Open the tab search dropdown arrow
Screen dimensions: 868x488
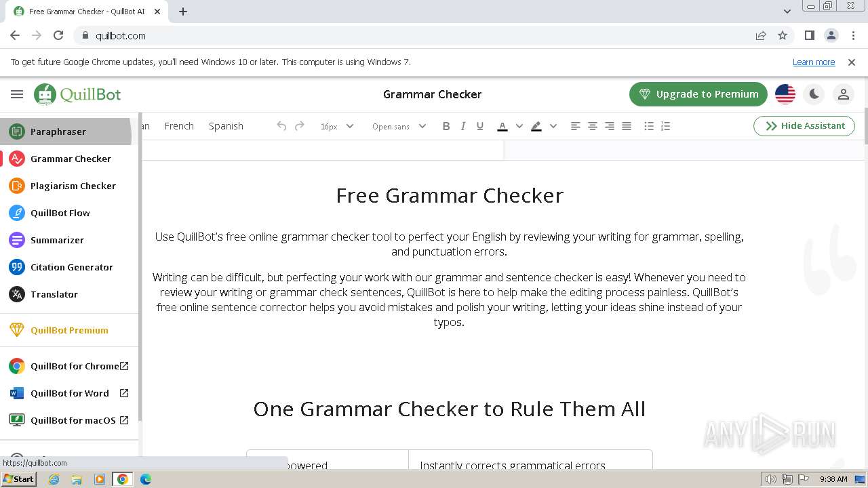pyautogui.click(x=787, y=11)
